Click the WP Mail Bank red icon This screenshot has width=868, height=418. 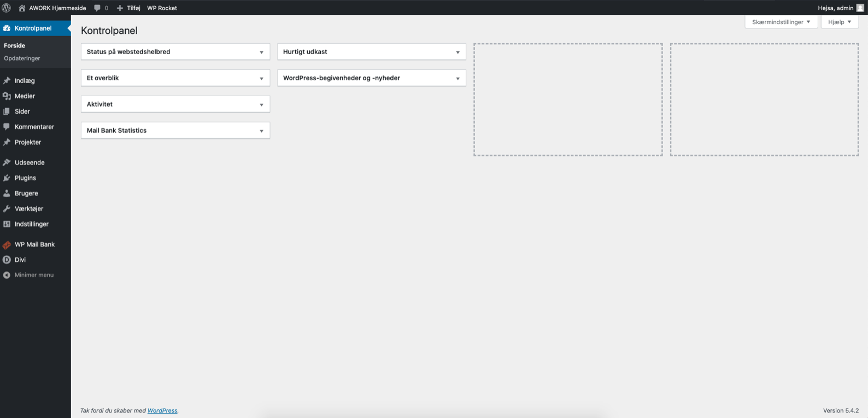pos(7,244)
